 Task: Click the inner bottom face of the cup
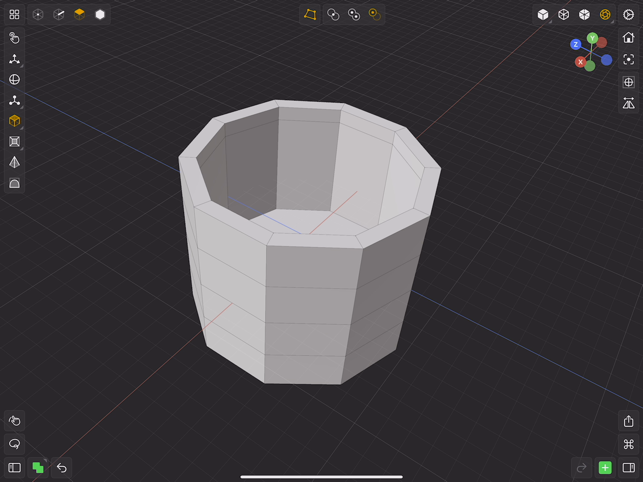coord(306,222)
